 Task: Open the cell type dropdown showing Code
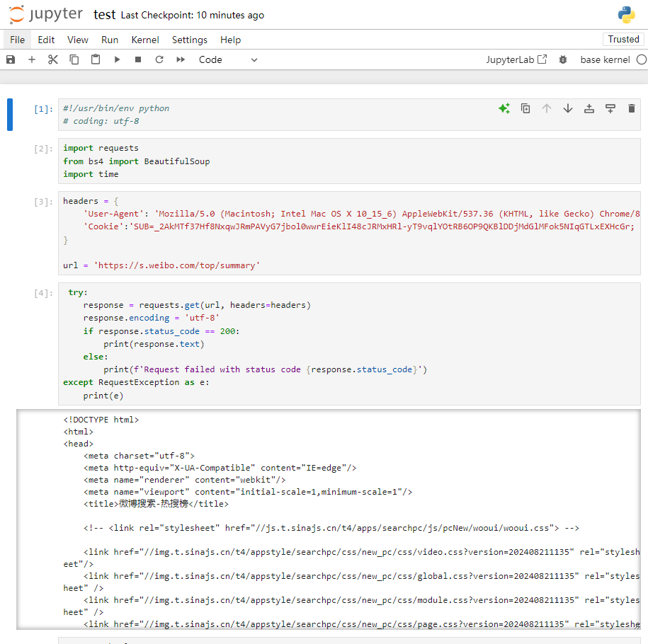pos(228,59)
